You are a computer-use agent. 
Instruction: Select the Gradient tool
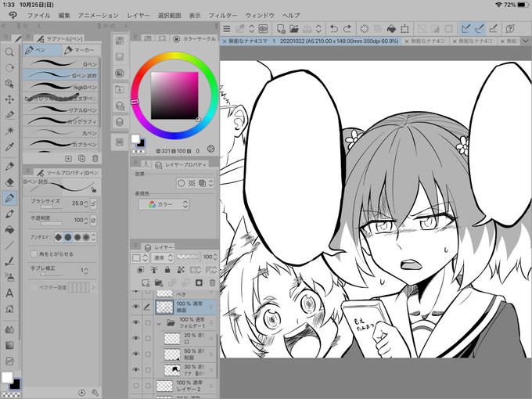click(x=9, y=345)
